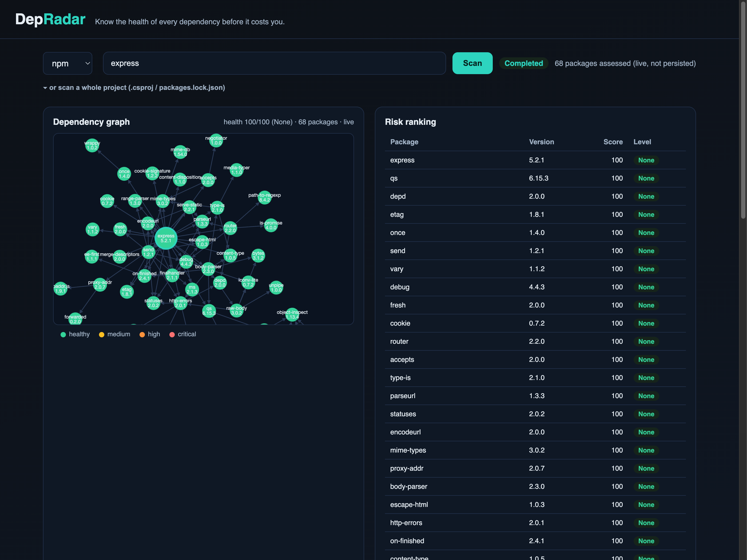Viewport: 747px width, 560px height.
Task: Expand the scan a whole project section
Action: [x=134, y=87]
